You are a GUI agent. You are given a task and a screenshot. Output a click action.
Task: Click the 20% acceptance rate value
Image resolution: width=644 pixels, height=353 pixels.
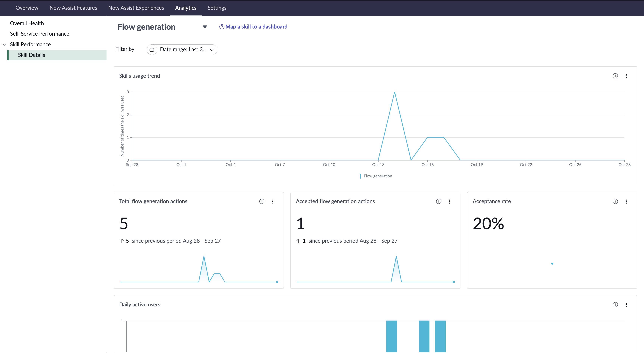[x=488, y=223]
